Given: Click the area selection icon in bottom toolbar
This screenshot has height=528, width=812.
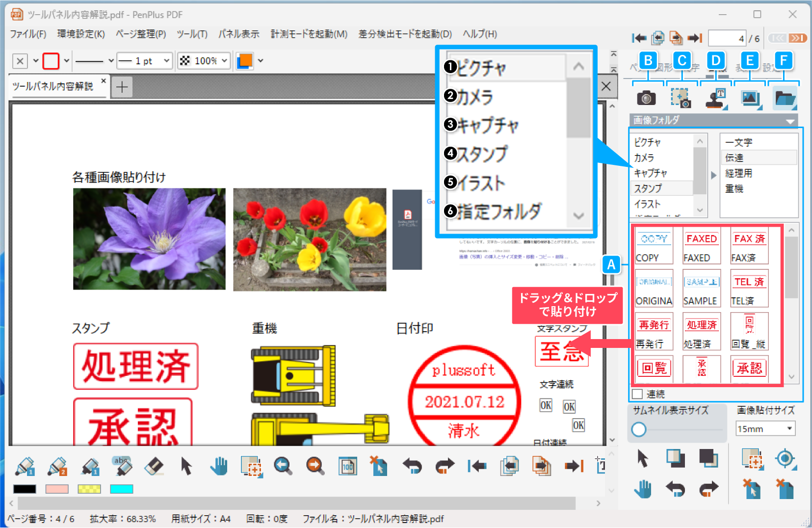Looking at the screenshot, I should tap(251, 466).
